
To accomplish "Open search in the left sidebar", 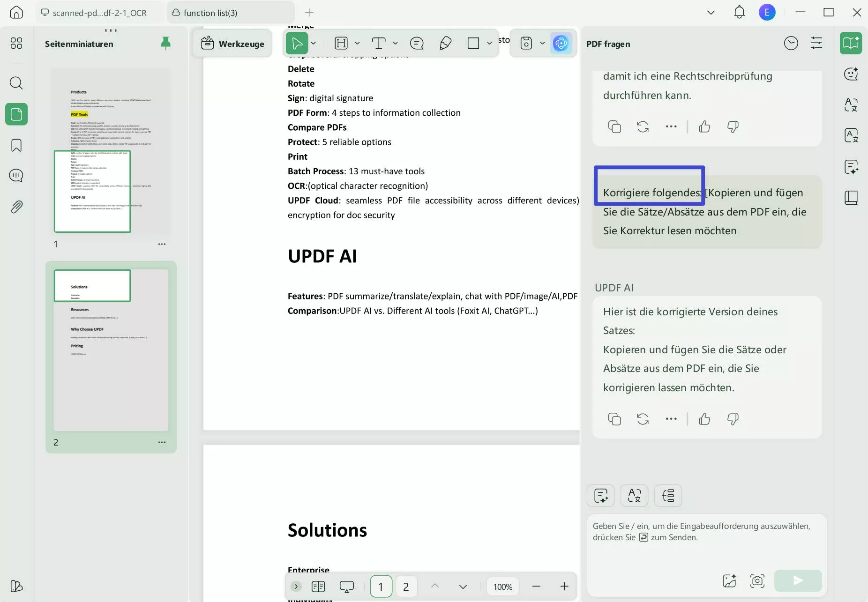I will 16,83.
